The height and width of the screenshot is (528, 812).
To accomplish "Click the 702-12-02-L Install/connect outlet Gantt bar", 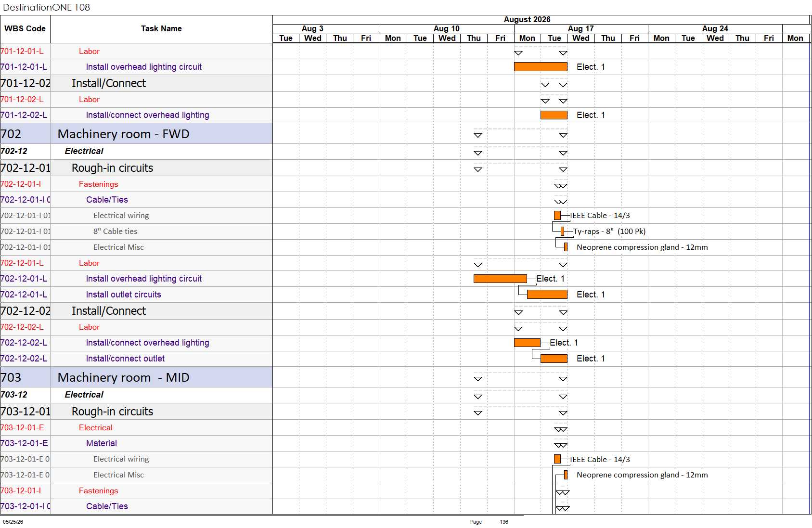I will coord(554,359).
